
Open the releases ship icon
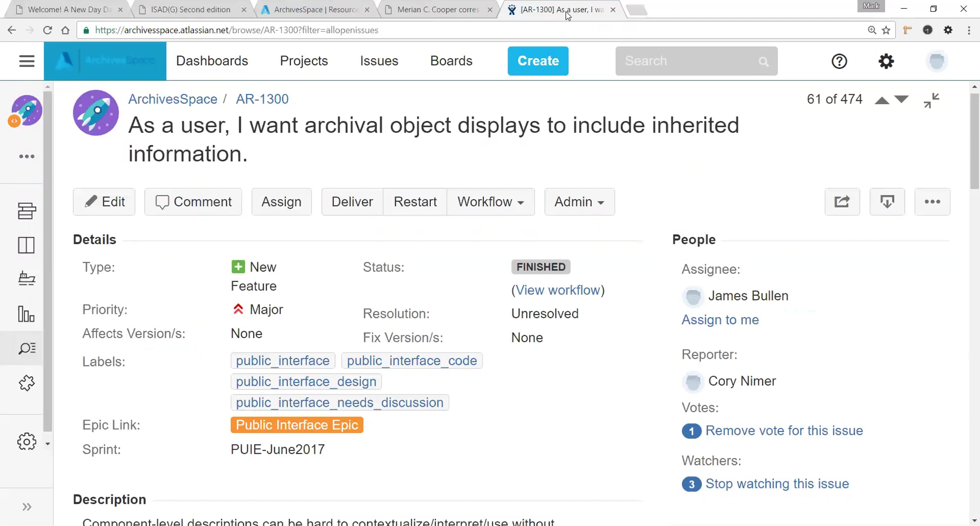pos(27,279)
